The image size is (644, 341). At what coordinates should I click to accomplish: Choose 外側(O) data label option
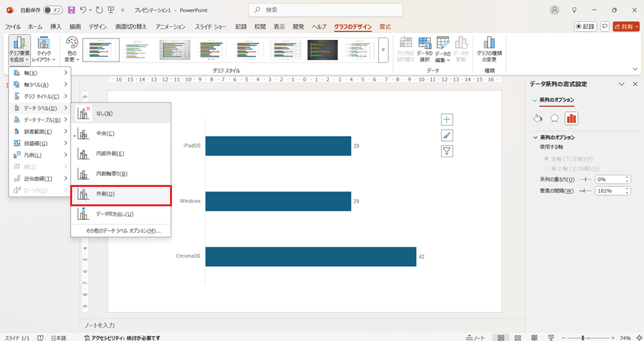[121, 194]
